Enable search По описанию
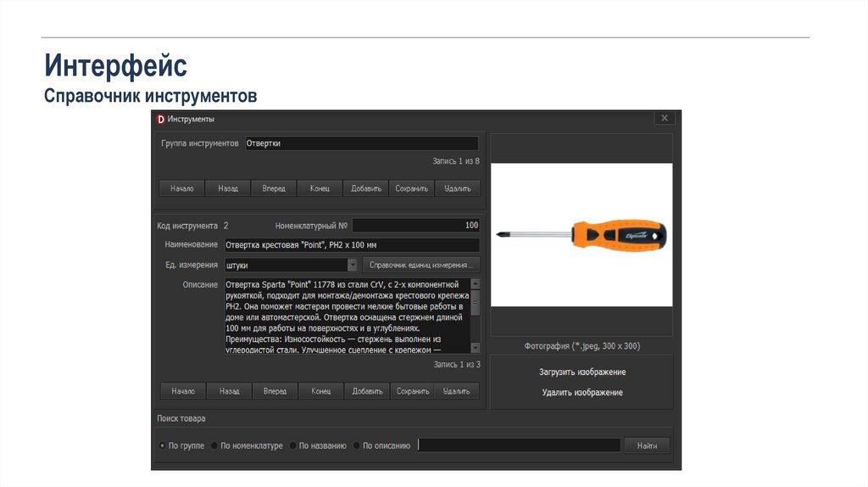 357,445
